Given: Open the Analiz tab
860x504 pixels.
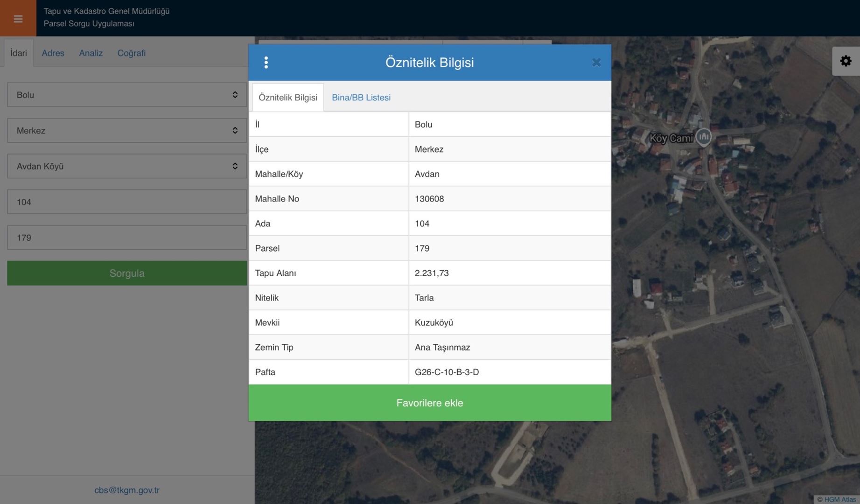Looking at the screenshot, I should [x=91, y=53].
